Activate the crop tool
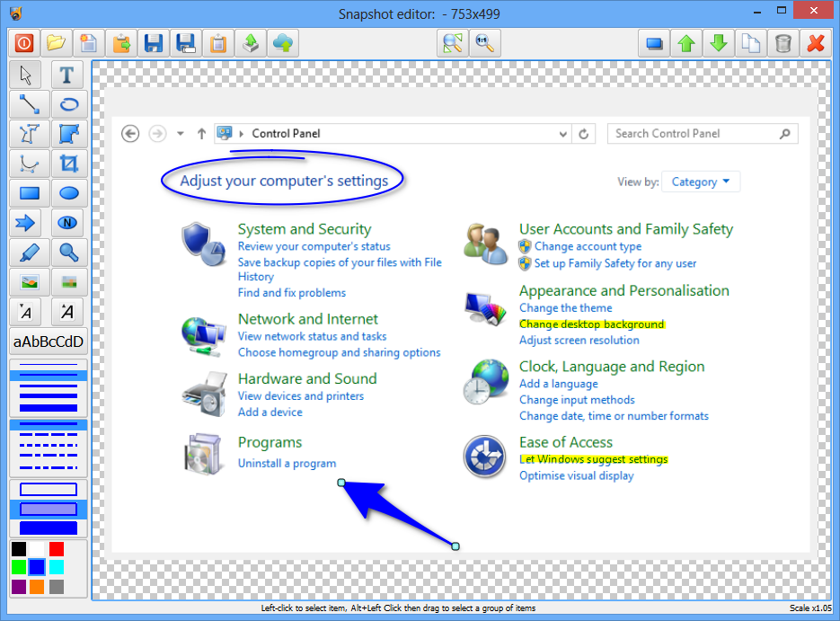 click(68, 164)
